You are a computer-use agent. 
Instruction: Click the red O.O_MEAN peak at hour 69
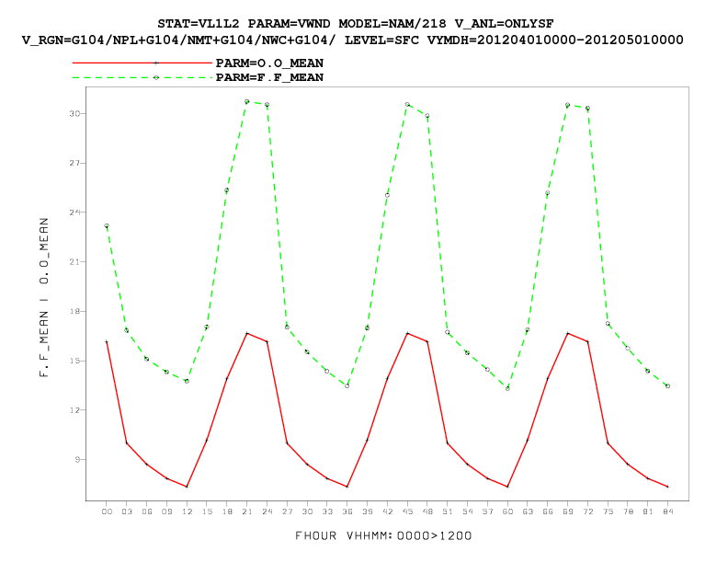click(x=567, y=334)
